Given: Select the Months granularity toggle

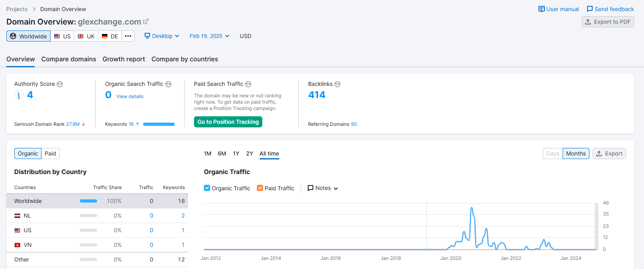Looking at the screenshot, I should [576, 153].
